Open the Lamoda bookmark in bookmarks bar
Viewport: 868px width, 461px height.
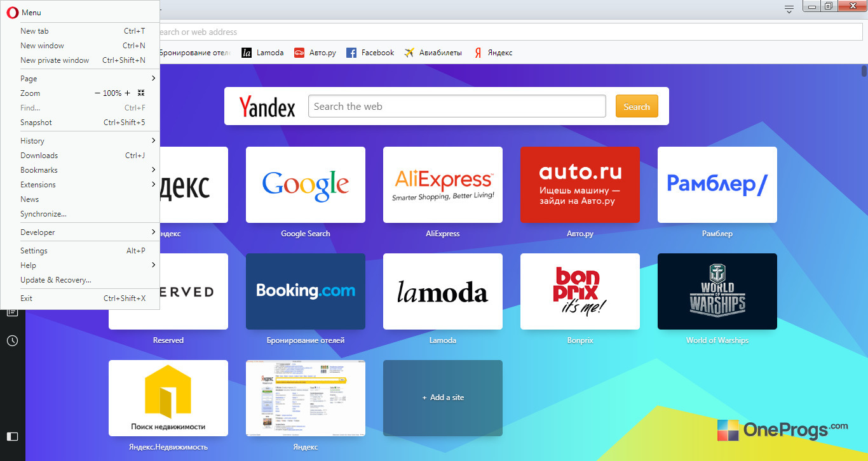click(x=263, y=53)
